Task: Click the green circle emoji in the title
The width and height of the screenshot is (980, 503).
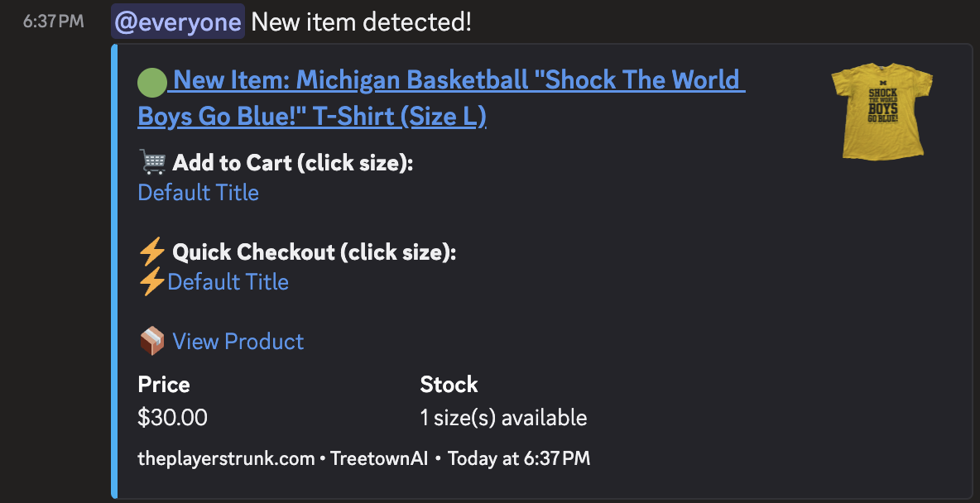Action: tap(152, 81)
